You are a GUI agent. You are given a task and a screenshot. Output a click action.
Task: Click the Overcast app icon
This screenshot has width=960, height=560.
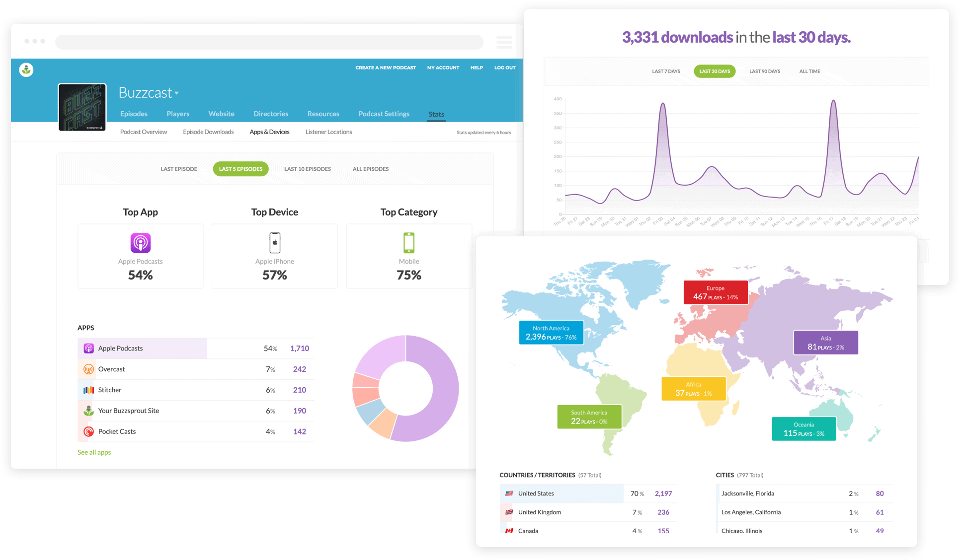pos(88,369)
